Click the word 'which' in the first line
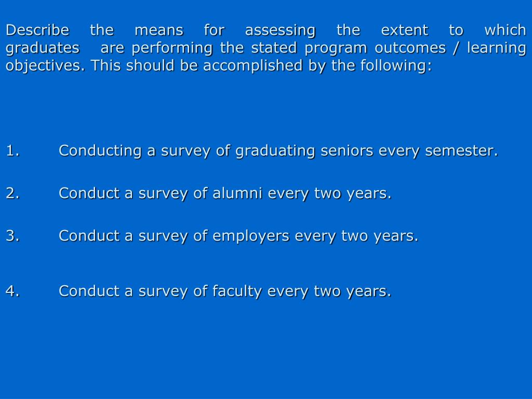 coord(505,30)
